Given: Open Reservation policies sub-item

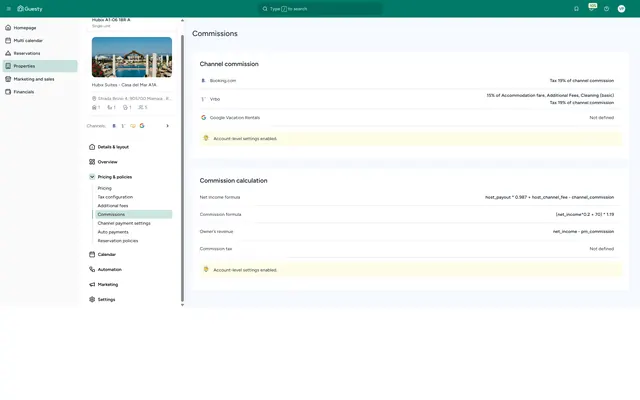Looking at the screenshot, I should (118, 241).
